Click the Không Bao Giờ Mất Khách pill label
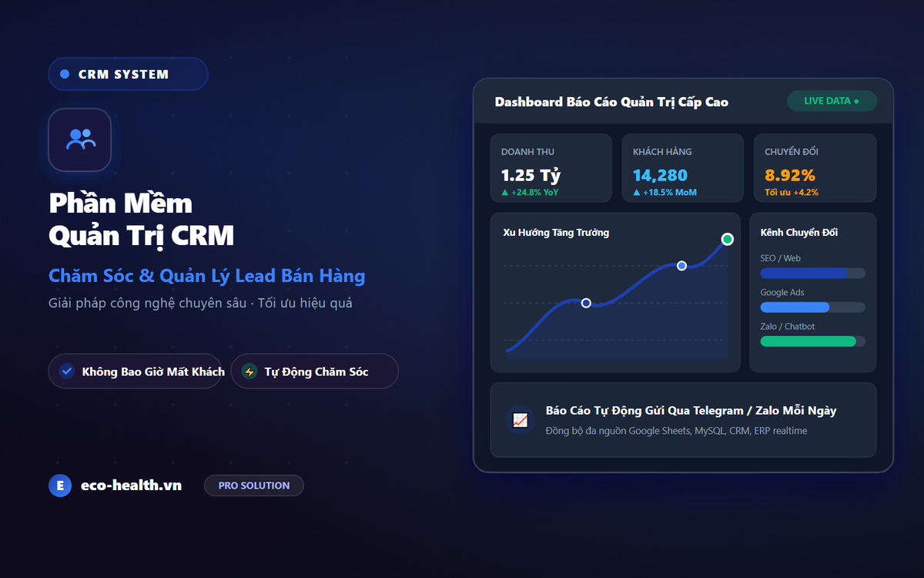This screenshot has height=578, width=924. pos(153,371)
